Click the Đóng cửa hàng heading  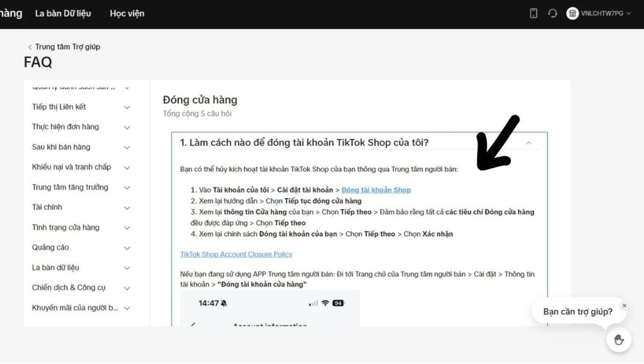(x=200, y=100)
